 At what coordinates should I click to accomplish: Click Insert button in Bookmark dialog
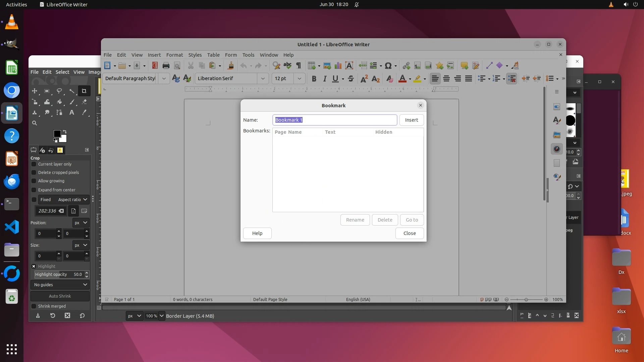(411, 120)
